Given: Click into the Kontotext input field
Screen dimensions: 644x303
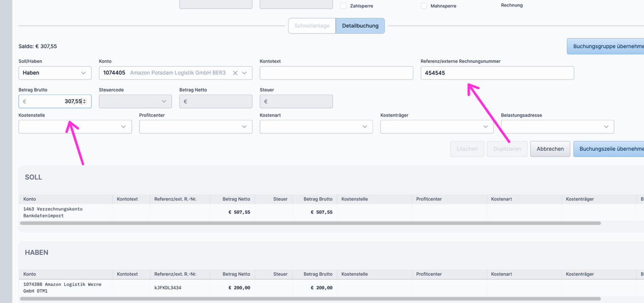Looking at the screenshot, I should [x=336, y=73].
